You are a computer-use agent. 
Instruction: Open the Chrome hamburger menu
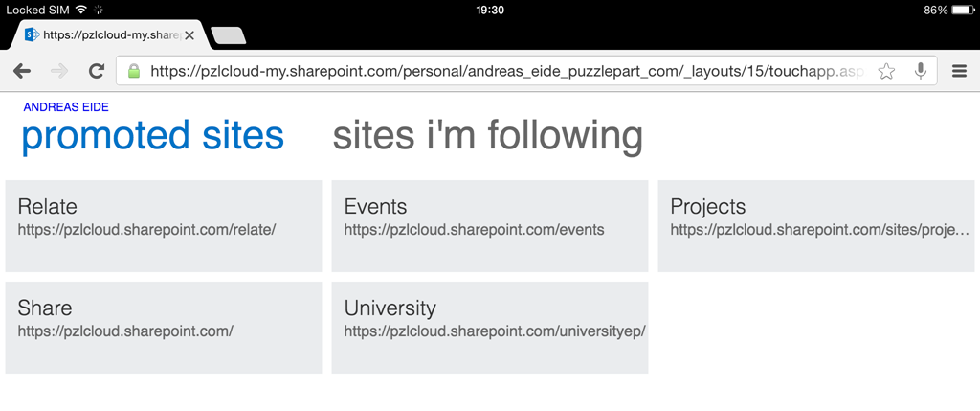959,71
